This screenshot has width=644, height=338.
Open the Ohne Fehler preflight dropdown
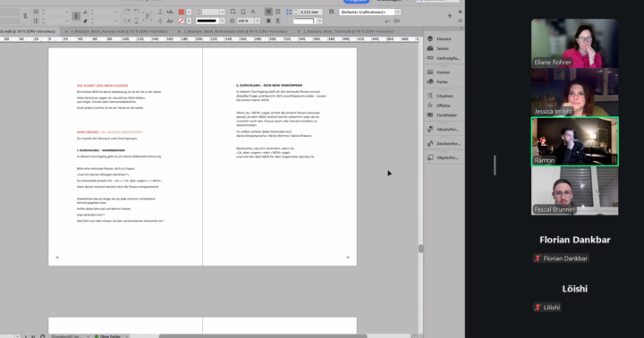tap(127, 336)
